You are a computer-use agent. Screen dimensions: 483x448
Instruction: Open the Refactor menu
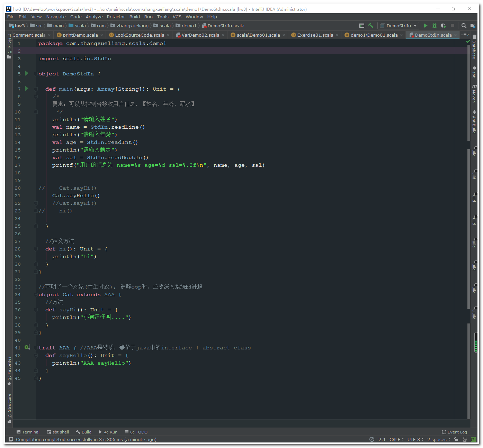tap(116, 17)
